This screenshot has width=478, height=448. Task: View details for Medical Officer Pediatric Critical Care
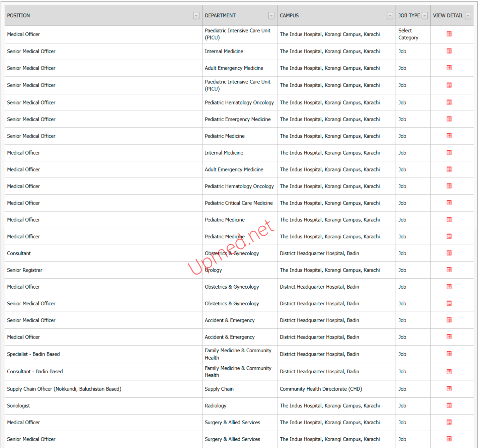tap(449, 203)
